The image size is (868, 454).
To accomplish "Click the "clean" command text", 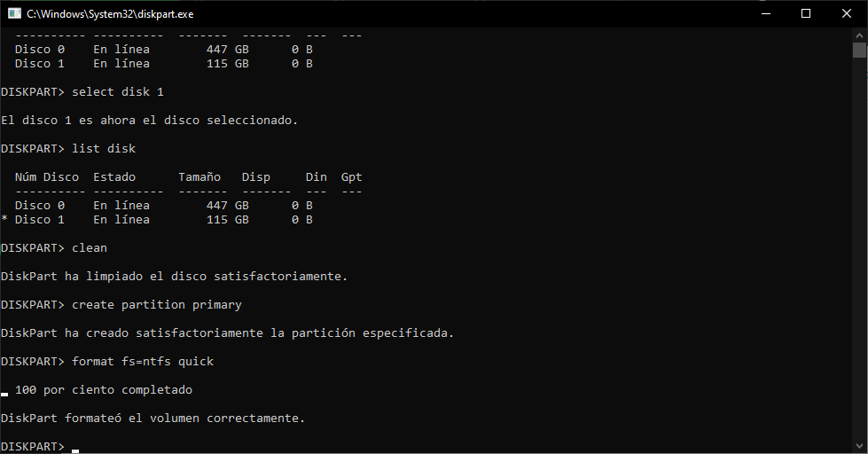I will [90, 248].
